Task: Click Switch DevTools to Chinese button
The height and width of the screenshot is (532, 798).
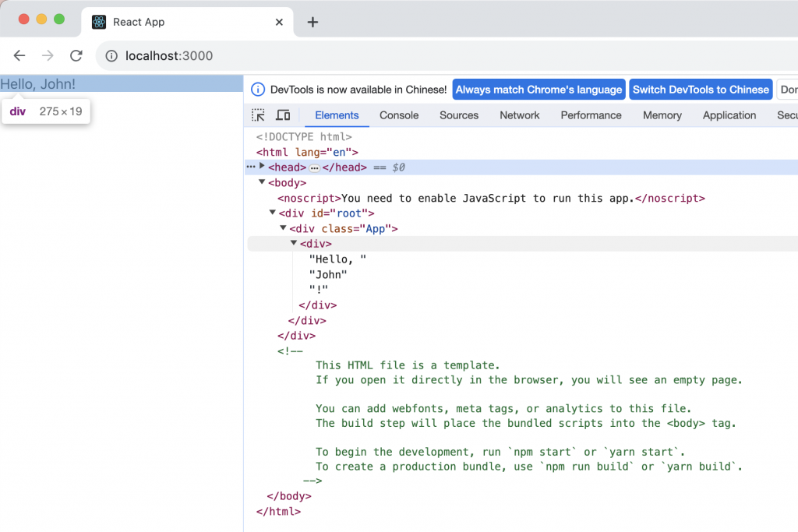Action: [x=701, y=90]
